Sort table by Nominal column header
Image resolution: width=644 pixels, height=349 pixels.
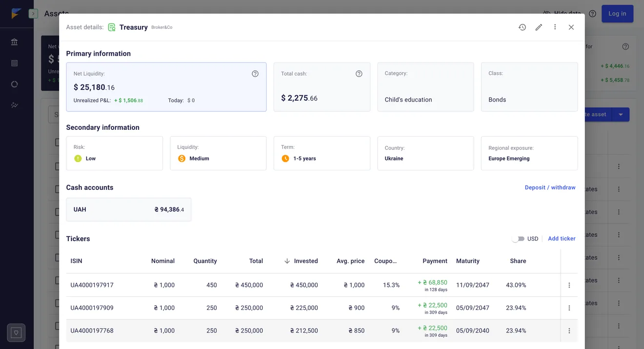(163, 261)
